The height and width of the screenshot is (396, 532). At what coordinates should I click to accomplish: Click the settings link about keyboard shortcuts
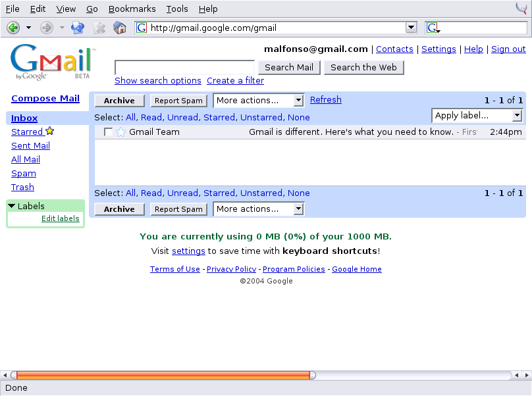(188, 251)
